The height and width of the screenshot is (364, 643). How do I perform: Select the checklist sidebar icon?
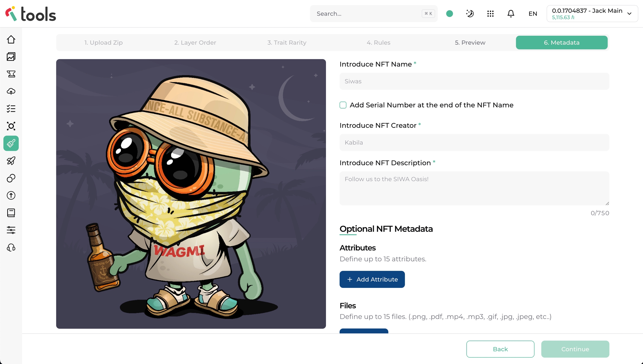point(11,109)
